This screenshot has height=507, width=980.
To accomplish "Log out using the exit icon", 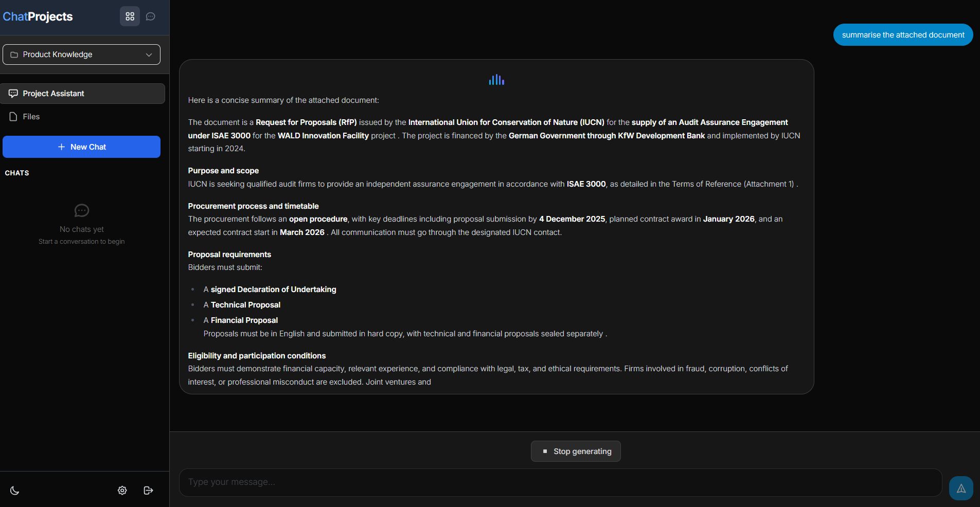I will tap(148, 491).
